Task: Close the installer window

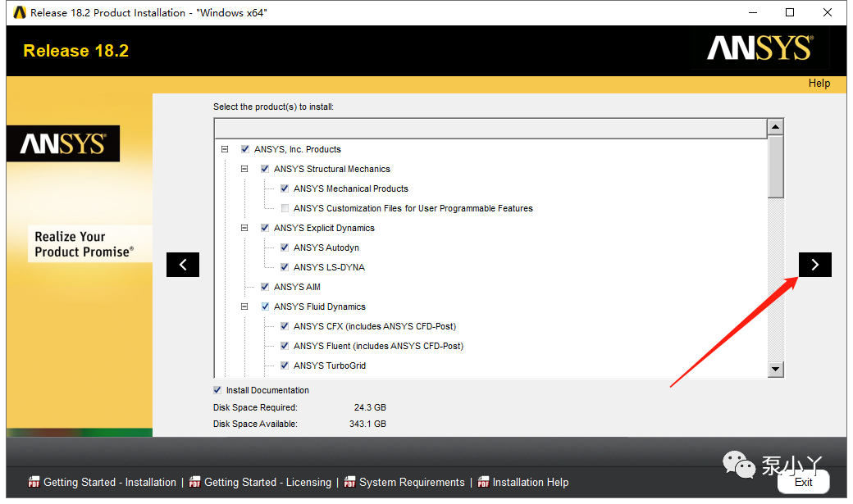Action: click(x=828, y=12)
